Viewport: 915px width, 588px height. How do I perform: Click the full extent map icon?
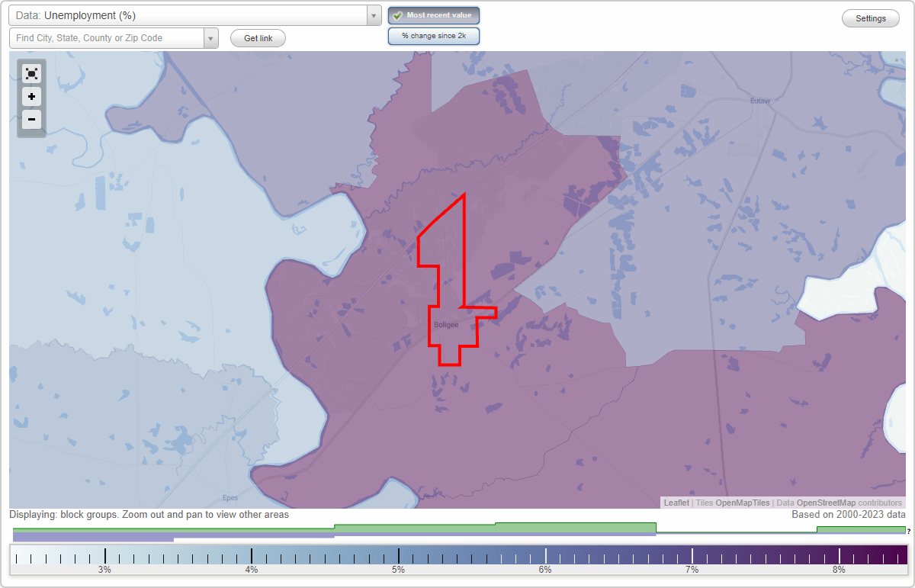coord(31,74)
